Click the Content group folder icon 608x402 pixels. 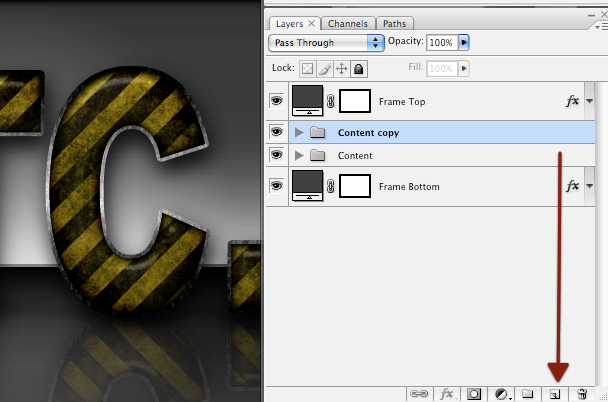(318, 155)
